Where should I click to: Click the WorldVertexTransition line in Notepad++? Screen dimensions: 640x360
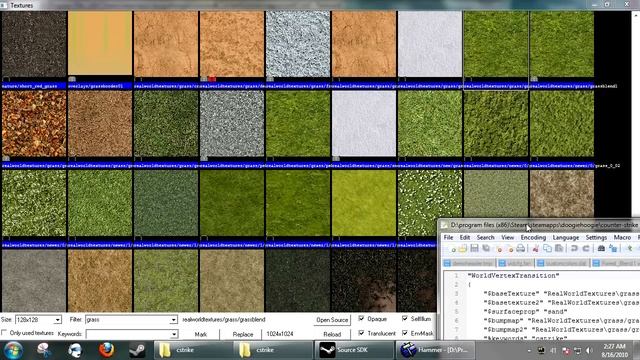[x=513, y=276]
